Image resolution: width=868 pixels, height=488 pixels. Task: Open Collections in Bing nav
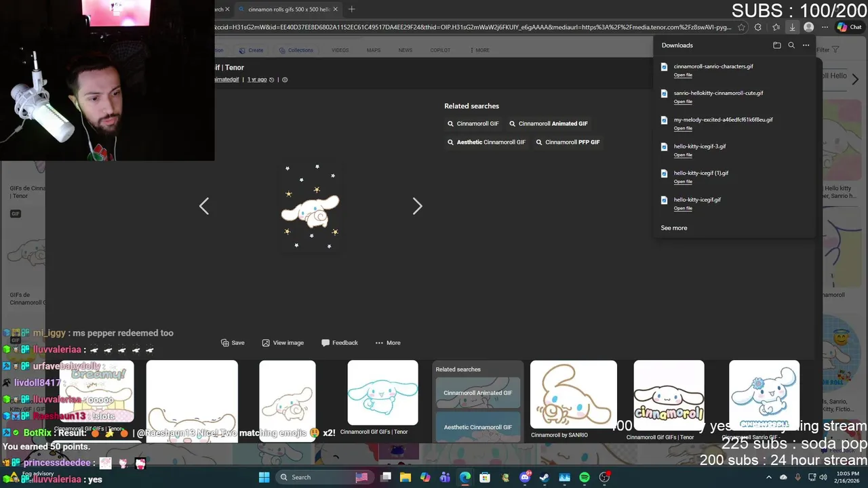pyautogui.click(x=296, y=50)
